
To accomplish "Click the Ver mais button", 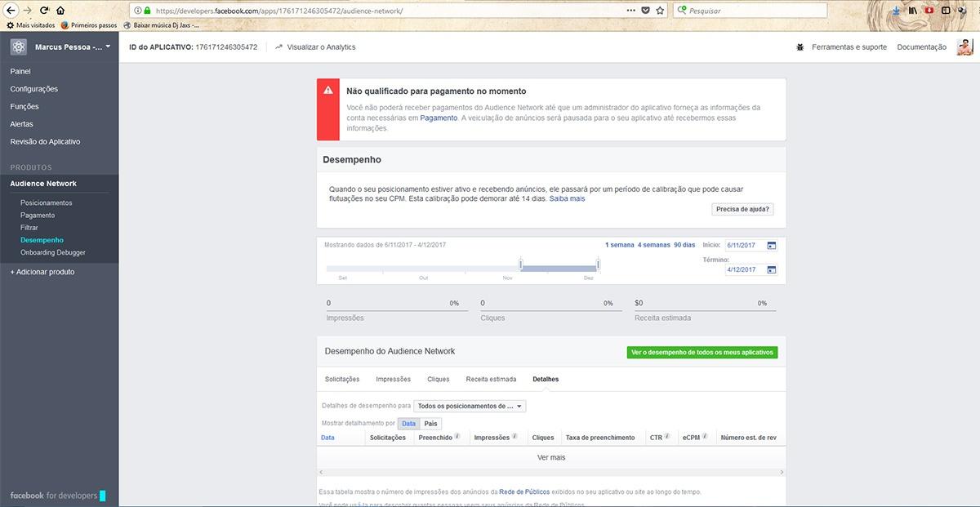I will [551, 458].
